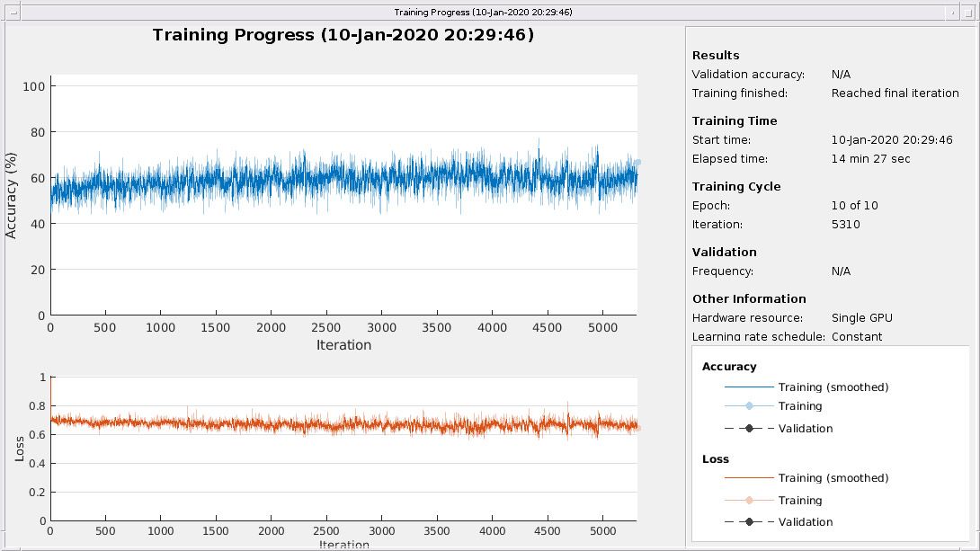Click the blue smoothed accuracy legend line

click(x=748, y=387)
